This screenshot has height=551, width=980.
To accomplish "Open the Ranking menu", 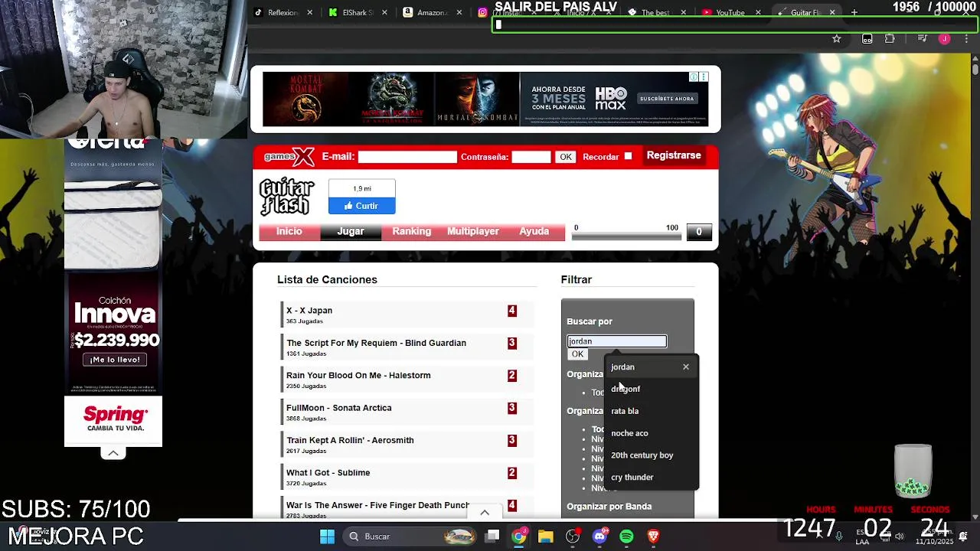I will pos(412,231).
